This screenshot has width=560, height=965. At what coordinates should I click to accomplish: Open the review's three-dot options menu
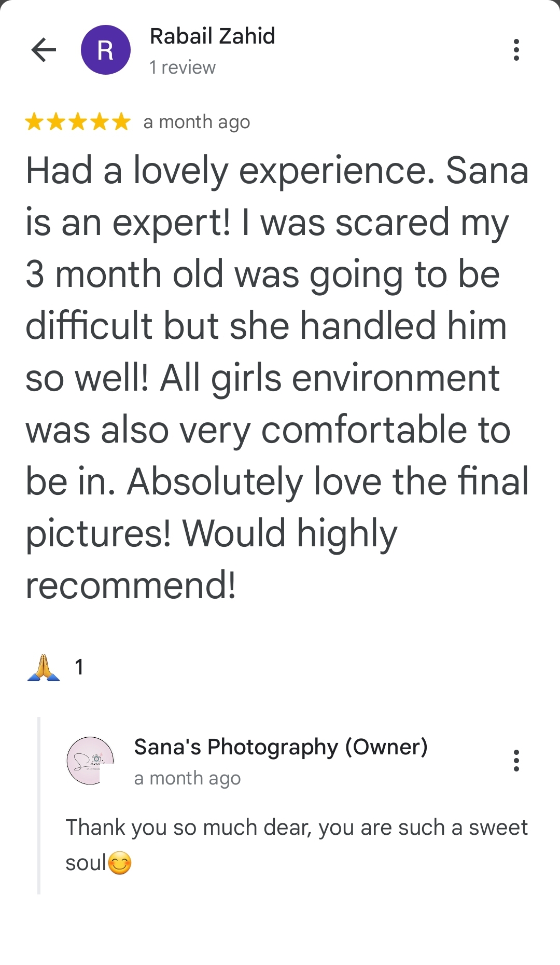click(x=516, y=50)
